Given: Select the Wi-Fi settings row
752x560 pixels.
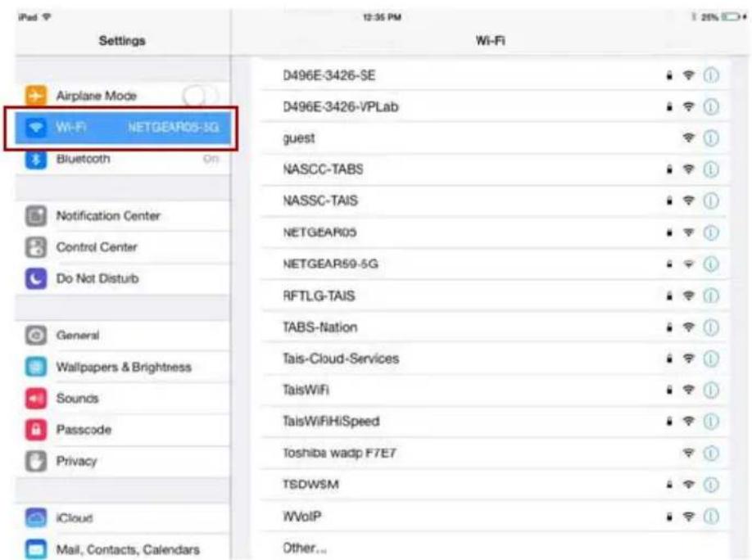Looking at the screenshot, I should coord(123,127).
